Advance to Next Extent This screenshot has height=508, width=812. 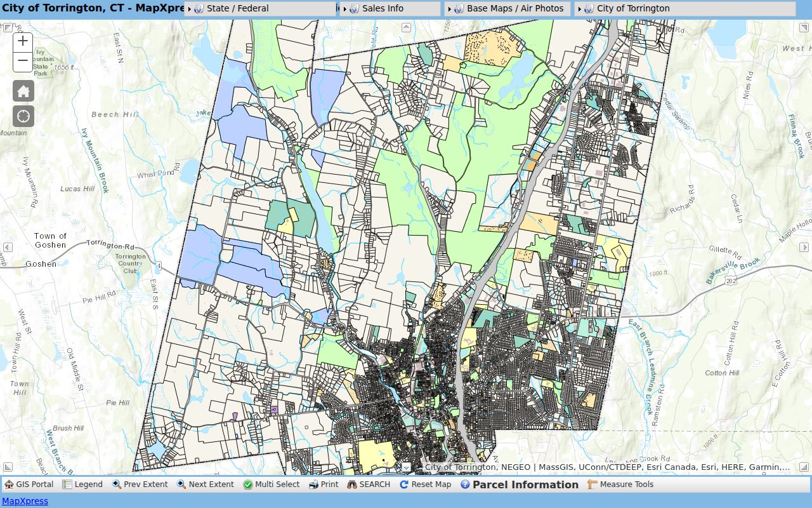click(x=206, y=485)
